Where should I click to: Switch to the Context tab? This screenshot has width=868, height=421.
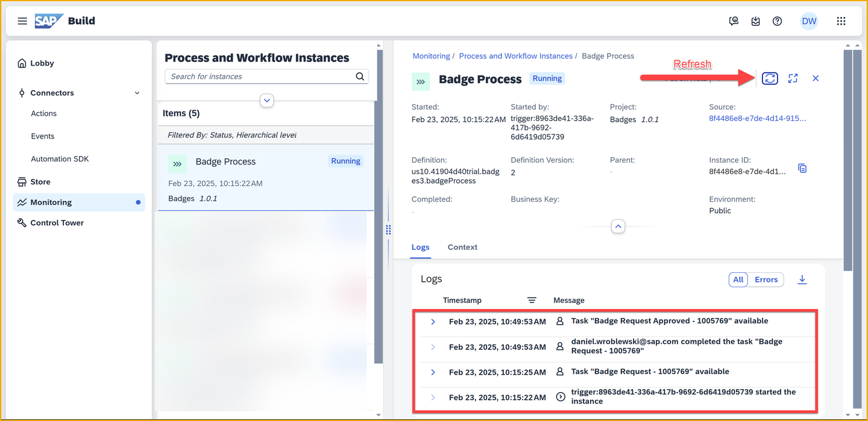pos(462,247)
